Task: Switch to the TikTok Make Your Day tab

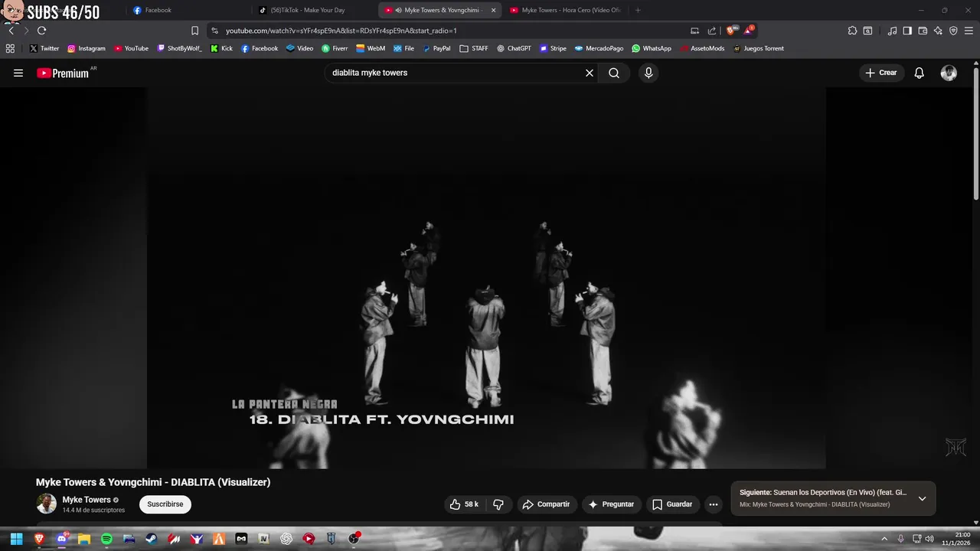Action: [x=312, y=10]
